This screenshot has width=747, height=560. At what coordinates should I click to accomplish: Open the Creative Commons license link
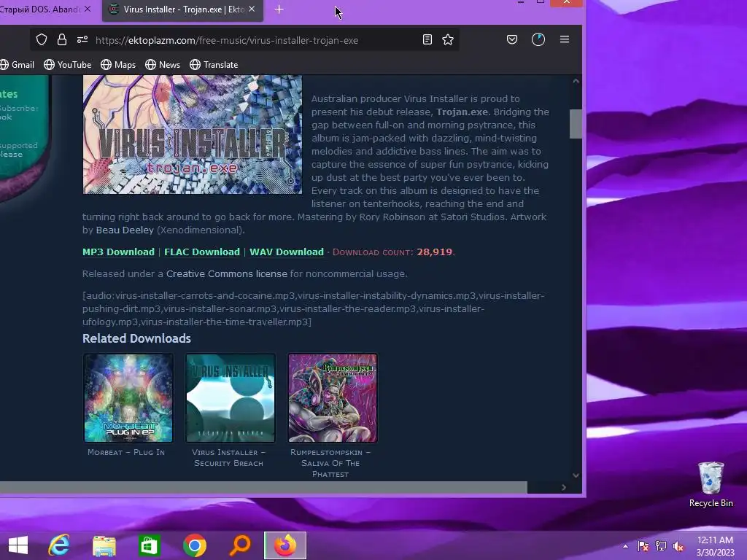point(227,274)
